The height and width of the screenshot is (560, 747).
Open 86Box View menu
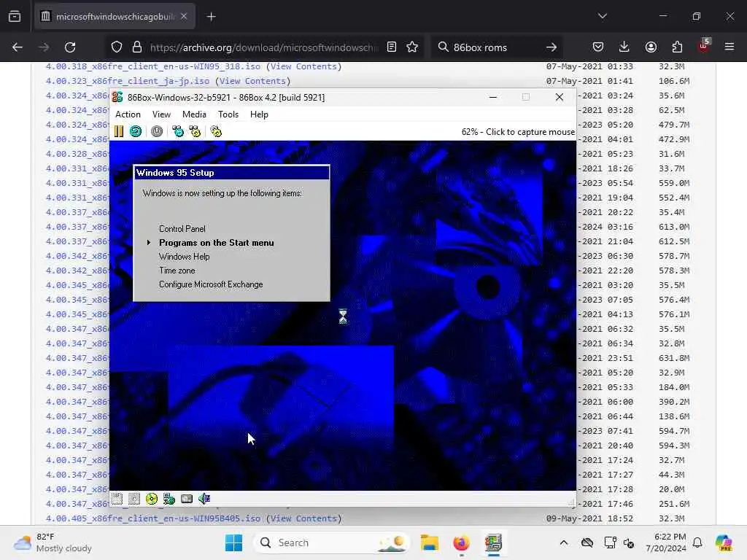point(161,114)
